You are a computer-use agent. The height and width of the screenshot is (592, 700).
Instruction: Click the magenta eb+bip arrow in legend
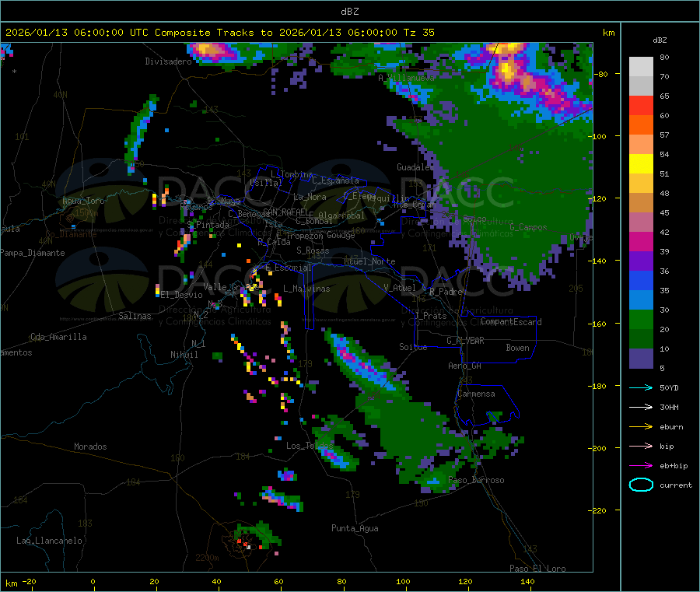(641, 465)
